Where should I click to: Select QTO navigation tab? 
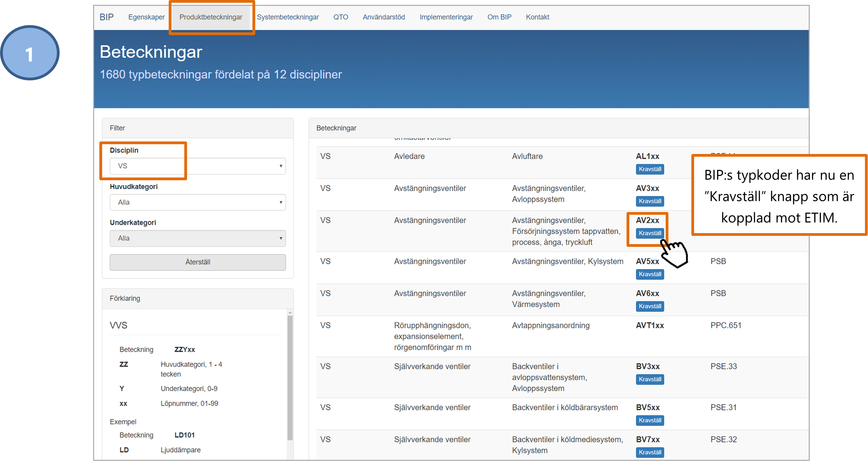point(339,16)
